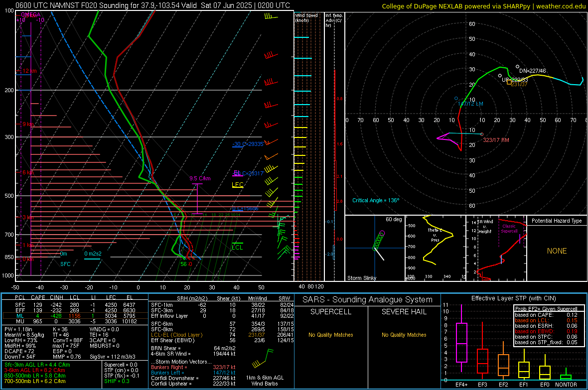Click the green LCL marker on the skew-T

pyautogui.click(x=237, y=247)
